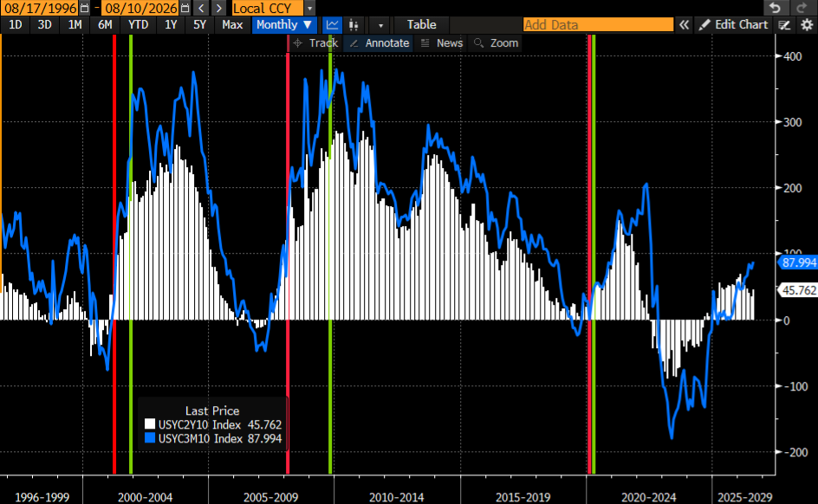Click the start date field 08/17/1996

pos(41,9)
